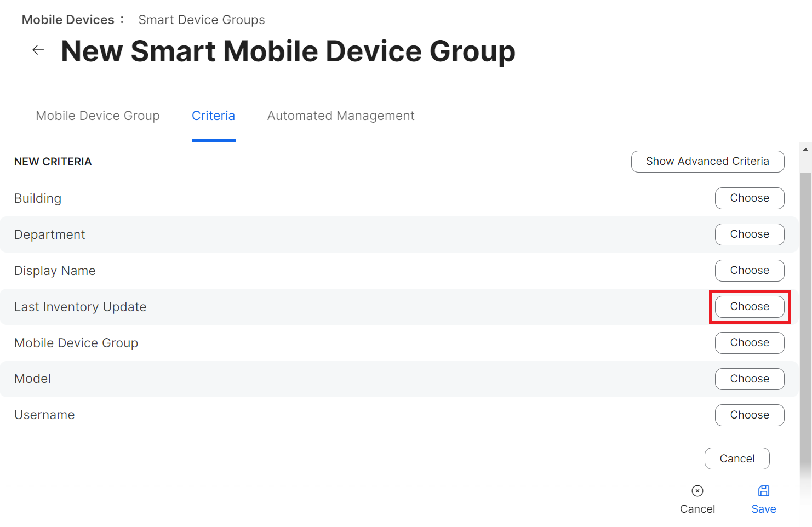Open the Smart Device Groups breadcrumb link

point(201,20)
